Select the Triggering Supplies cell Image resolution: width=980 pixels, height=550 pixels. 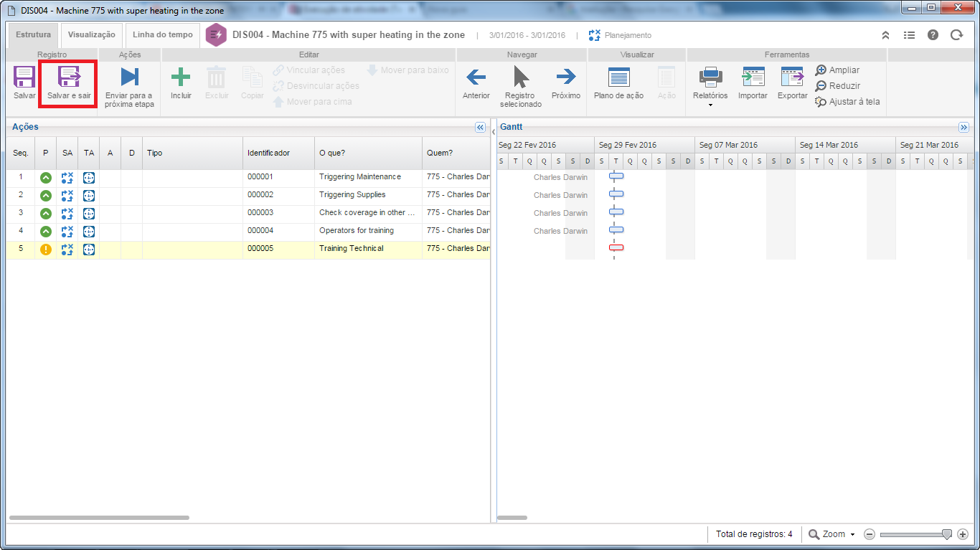(368, 195)
